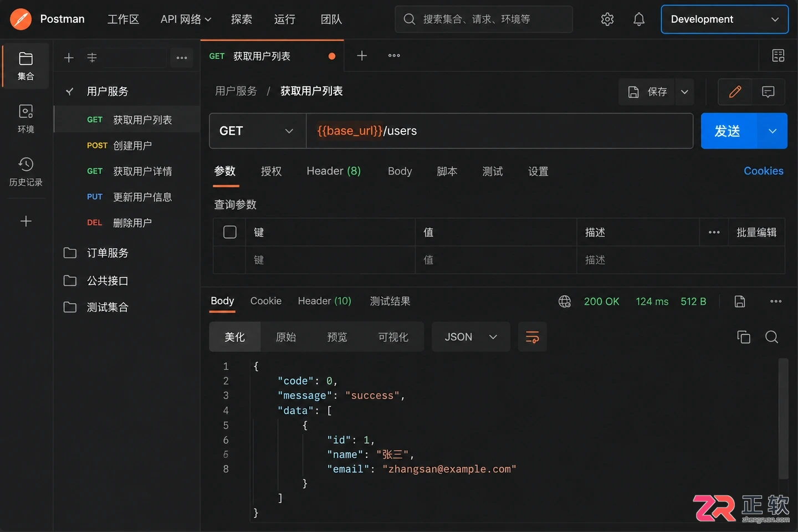Switch to the response Cookie tab
798x532 pixels.
[x=266, y=301]
